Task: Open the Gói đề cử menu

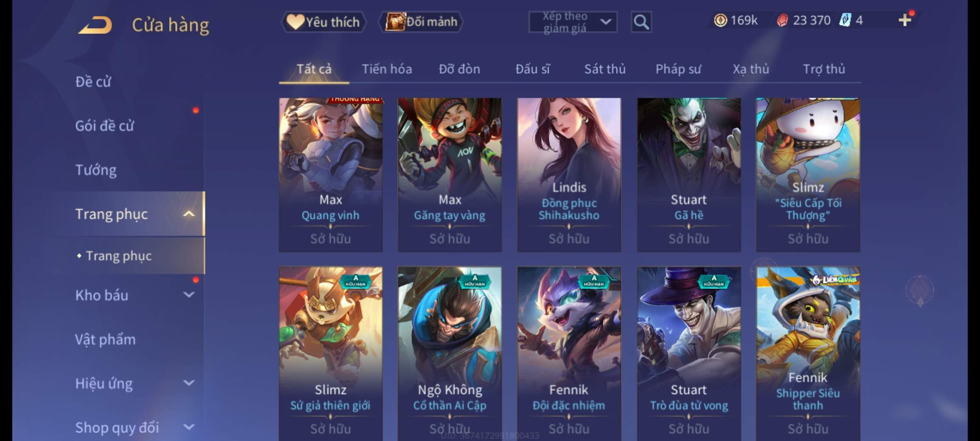Action: (x=105, y=125)
